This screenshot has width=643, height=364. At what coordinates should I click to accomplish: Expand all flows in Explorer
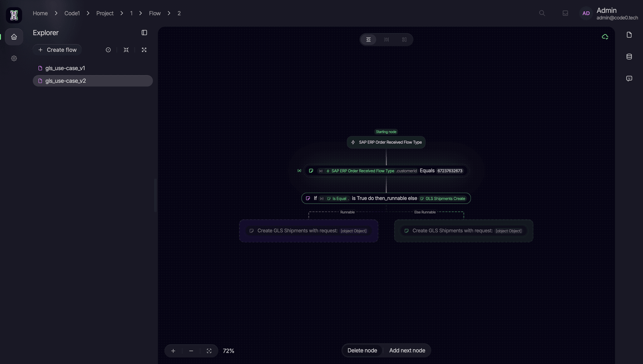pyautogui.click(x=144, y=50)
